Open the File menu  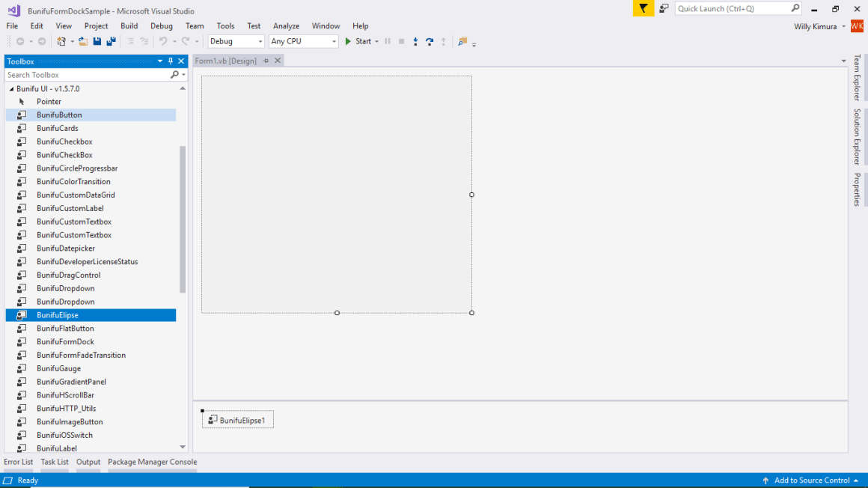pyautogui.click(x=12, y=26)
